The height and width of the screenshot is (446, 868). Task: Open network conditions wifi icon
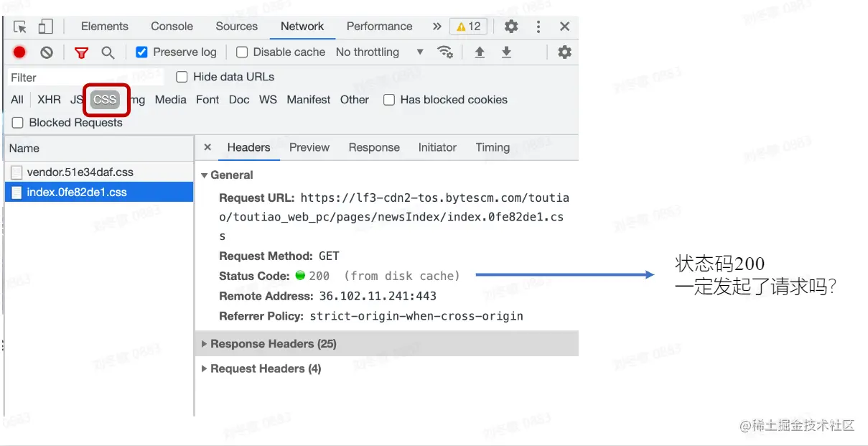pos(445,52)
